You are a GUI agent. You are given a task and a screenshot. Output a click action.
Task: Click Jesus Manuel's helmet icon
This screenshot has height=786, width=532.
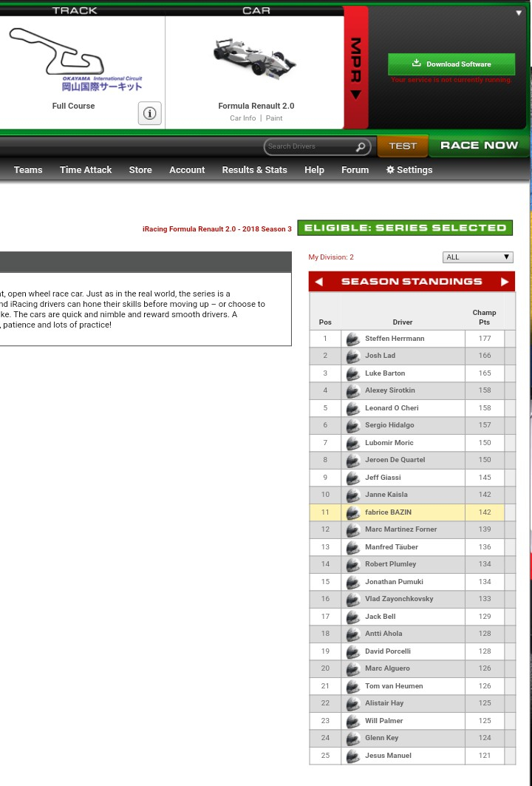coord(353,756)
